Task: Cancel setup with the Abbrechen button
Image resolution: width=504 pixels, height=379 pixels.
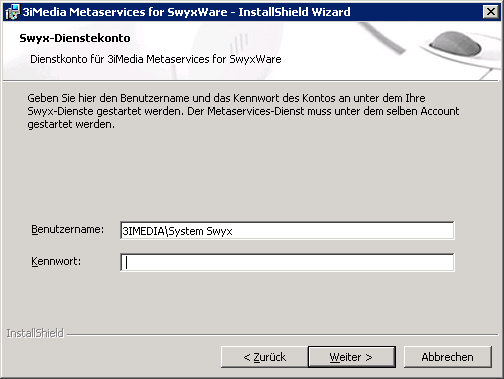Action: point(448,357)
